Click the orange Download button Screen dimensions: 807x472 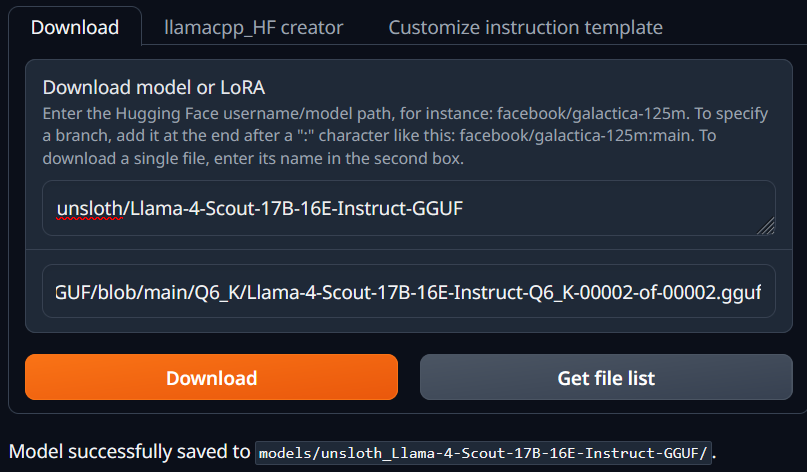[x=212, y=377]
